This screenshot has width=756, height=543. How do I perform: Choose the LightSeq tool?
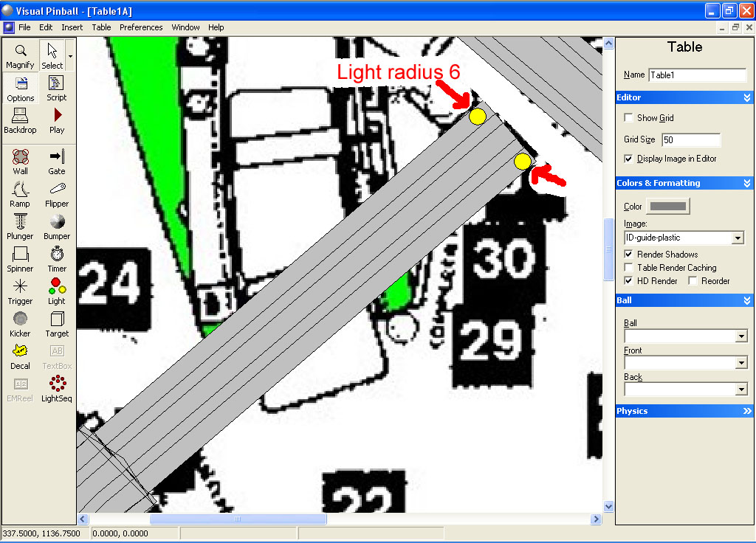[57, 389]
